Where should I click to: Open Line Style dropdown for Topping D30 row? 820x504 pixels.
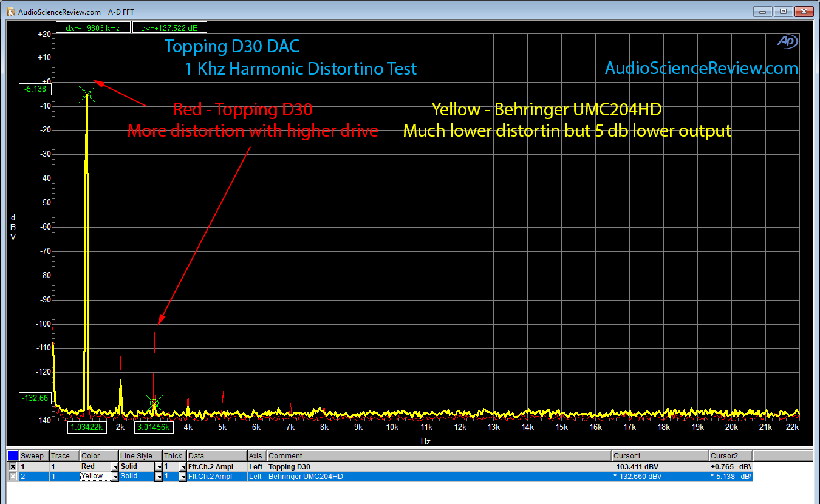[x=159, y=466]
